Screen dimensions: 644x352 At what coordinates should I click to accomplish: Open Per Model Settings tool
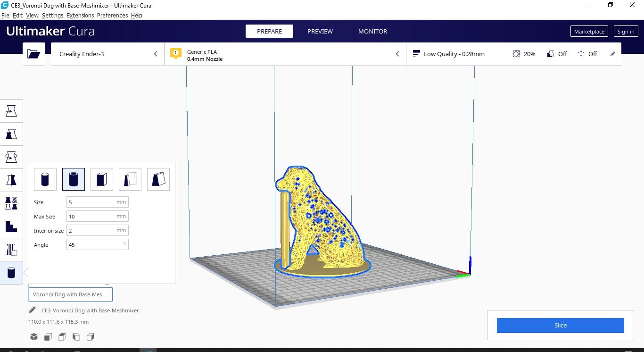pyautogui.click(x=11, y=203)
